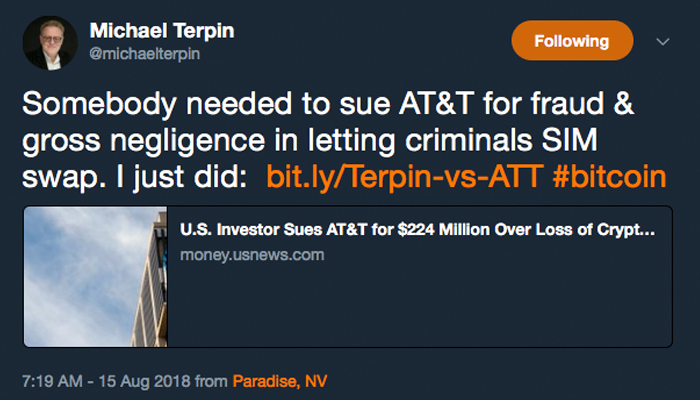The width and height of the screenshot is (700, 400).
Task: Open the 'U.S. Investor Sues AT&T' headline
Action: point(417,230)
